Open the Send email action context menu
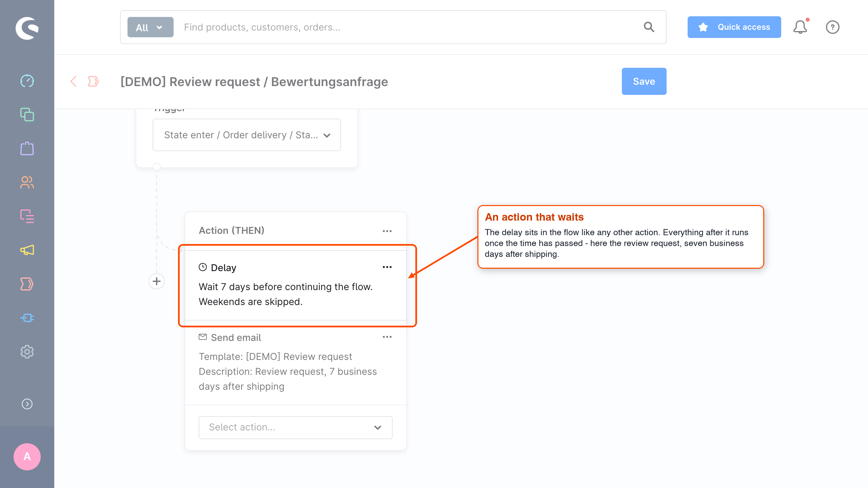 387,337
